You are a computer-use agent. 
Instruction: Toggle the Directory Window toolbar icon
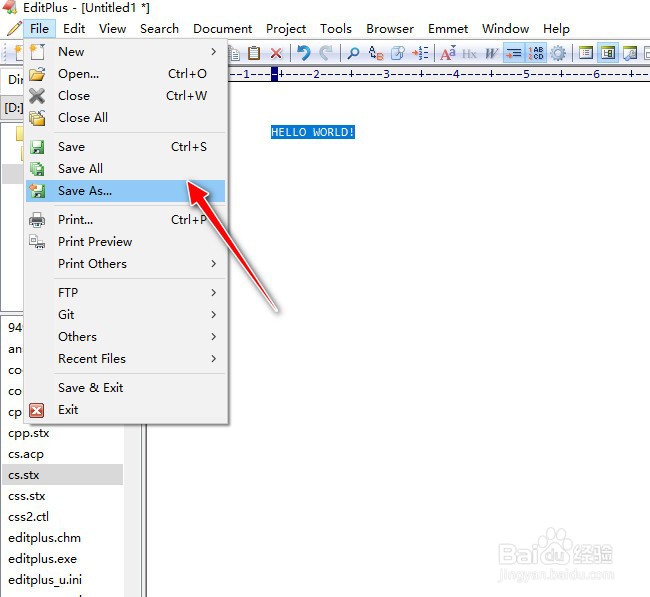tap(608, 53)
